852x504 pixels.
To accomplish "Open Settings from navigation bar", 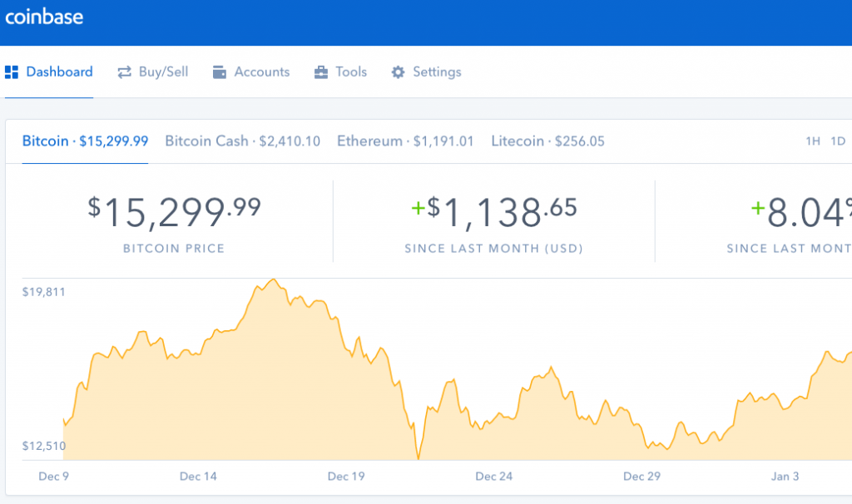I will click(x=437, y=72).
